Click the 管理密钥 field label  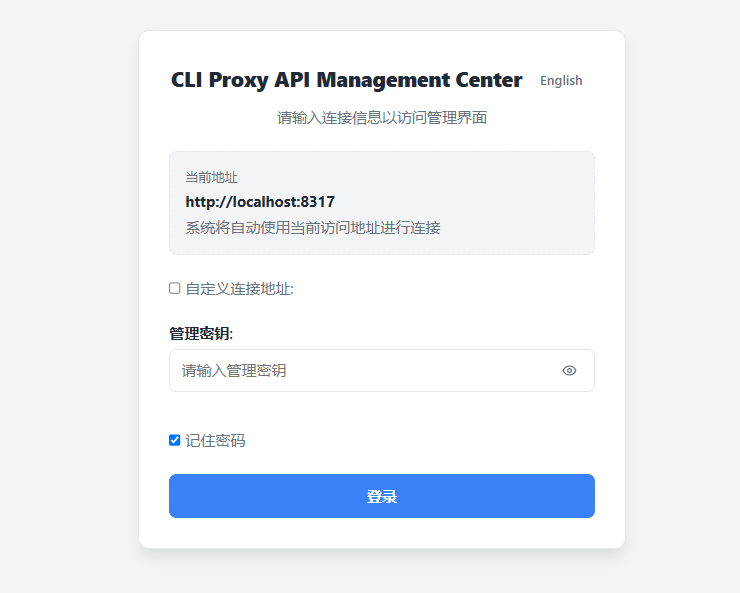pyautogui.click(x=201, y=334)
